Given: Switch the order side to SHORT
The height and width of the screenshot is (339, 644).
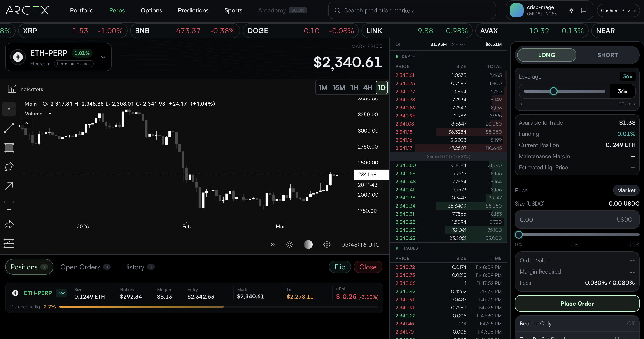Looking at the screenshot, I should (x=608, y=55).
